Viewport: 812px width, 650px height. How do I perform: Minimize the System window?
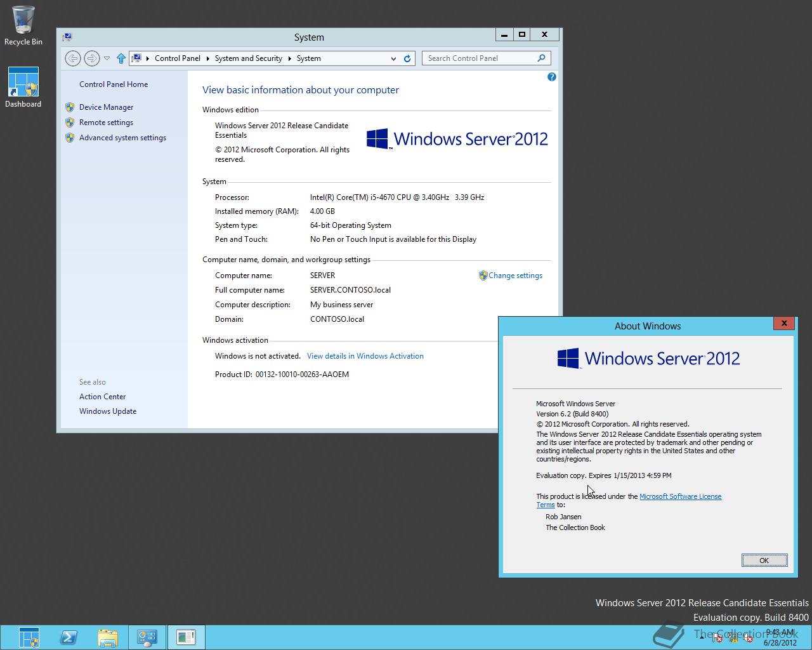pos(504,35)
